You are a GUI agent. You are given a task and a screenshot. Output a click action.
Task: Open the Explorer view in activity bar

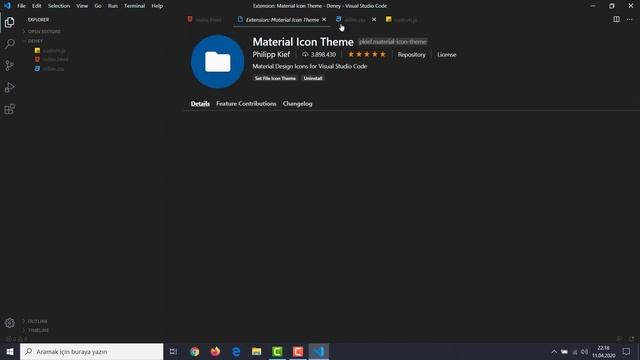tap(9, 22)
